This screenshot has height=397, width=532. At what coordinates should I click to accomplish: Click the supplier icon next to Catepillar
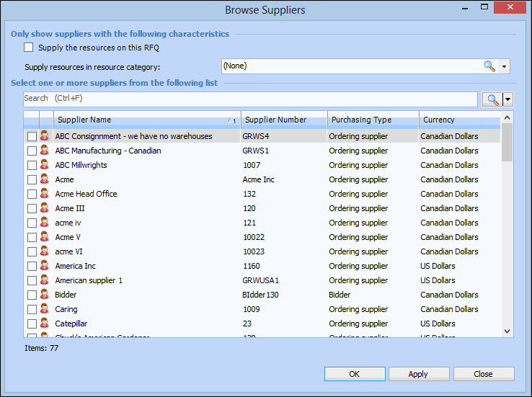pyautogui.click(x=45, y=324)
